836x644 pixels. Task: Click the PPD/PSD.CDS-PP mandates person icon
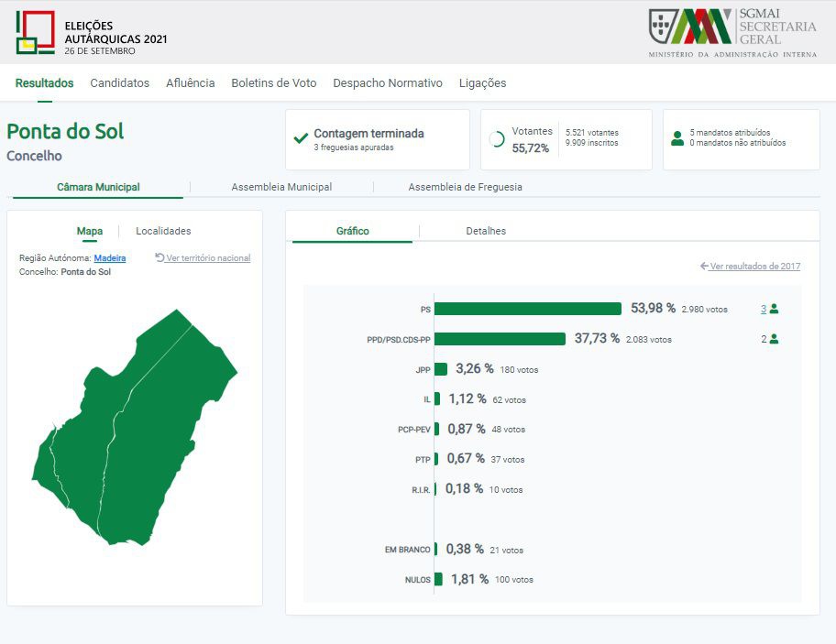click(x=774, y=339)
